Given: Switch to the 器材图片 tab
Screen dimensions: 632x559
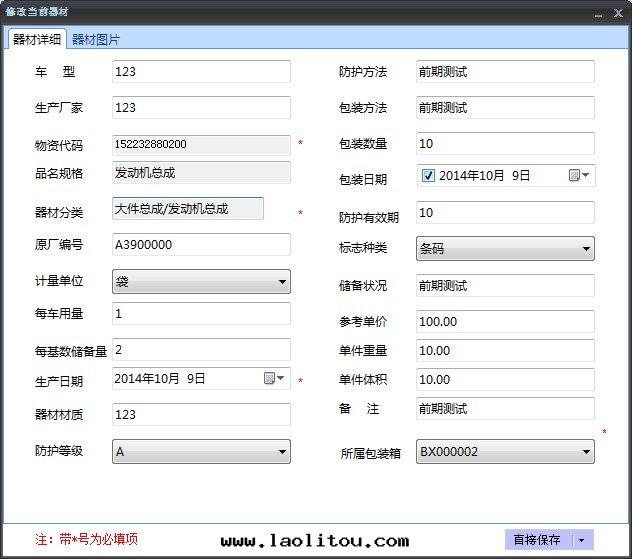Looking at the screenshot, I should [96, 39].
